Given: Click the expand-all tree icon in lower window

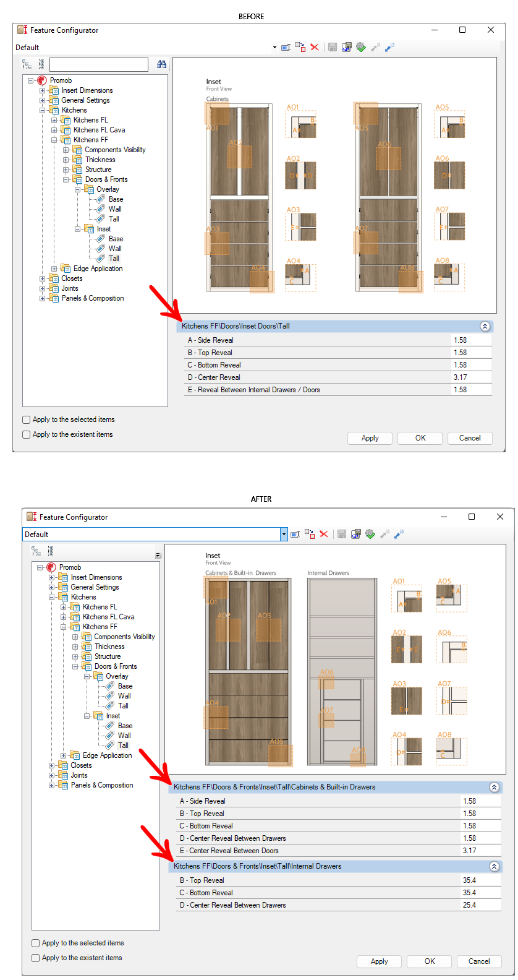Looking at the screenshot, I should (37, 551).
